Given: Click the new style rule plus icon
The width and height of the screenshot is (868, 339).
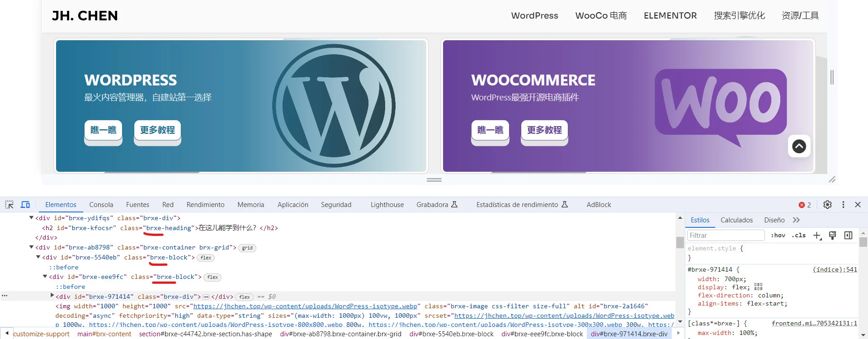Looking at the screenshot, I should tap(817, 235).
